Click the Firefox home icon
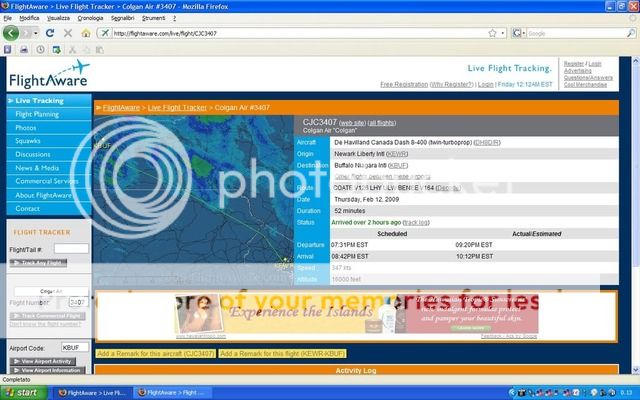Image resolution: width=640 pixels, height=400 pixels. pos(87,33)
